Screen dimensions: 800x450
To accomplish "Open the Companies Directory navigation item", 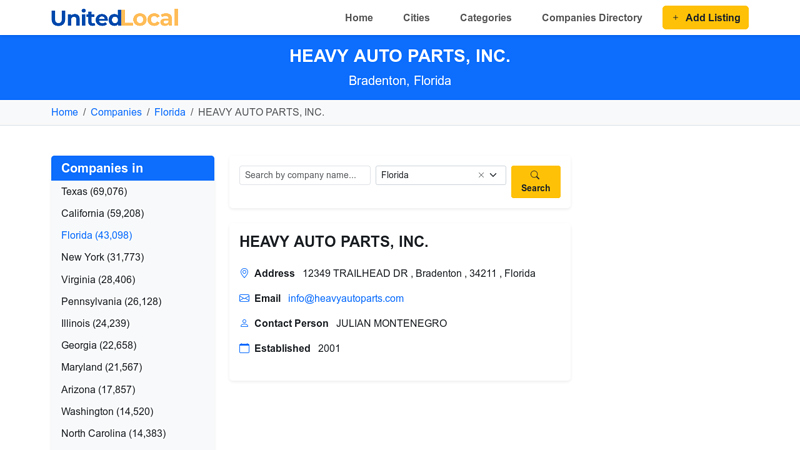I will point(592,18).
